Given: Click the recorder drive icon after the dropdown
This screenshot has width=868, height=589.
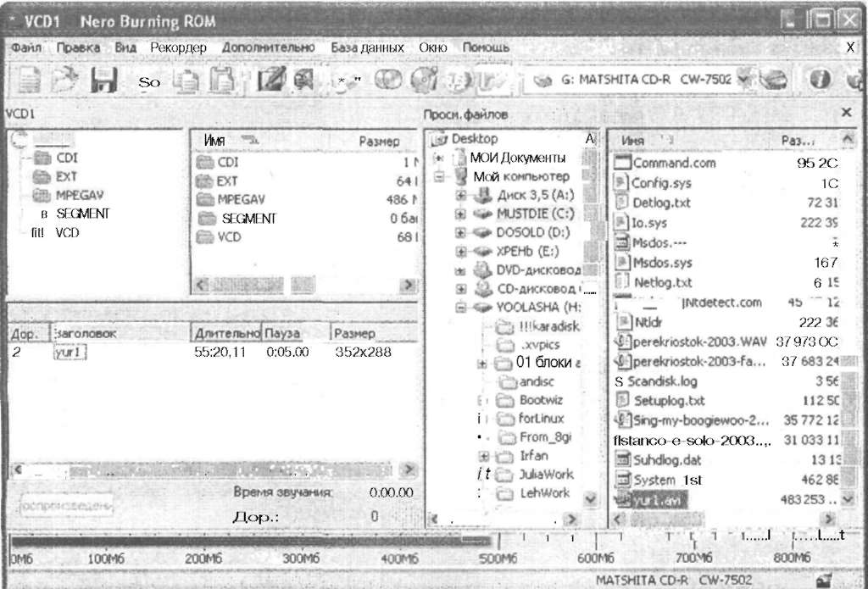Looking at the screenshot, I should click(x=773, y=81).
